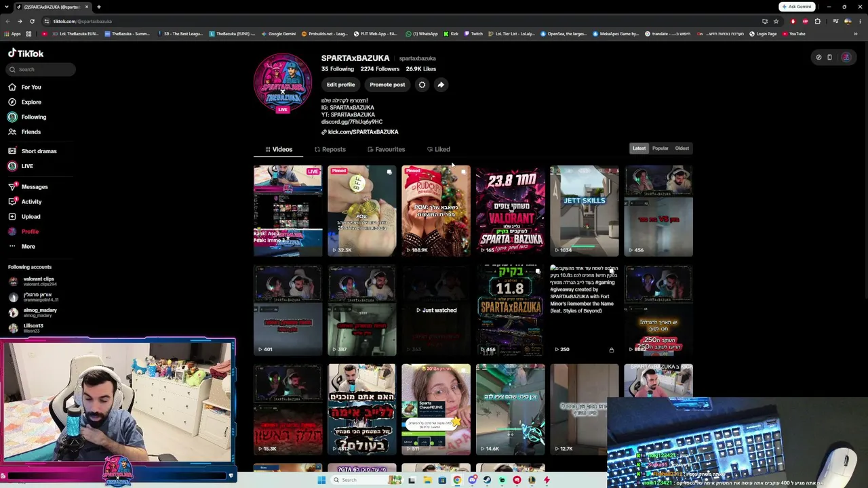
Task: Open the tab search dropdown arrow
Action: [8, 7]
